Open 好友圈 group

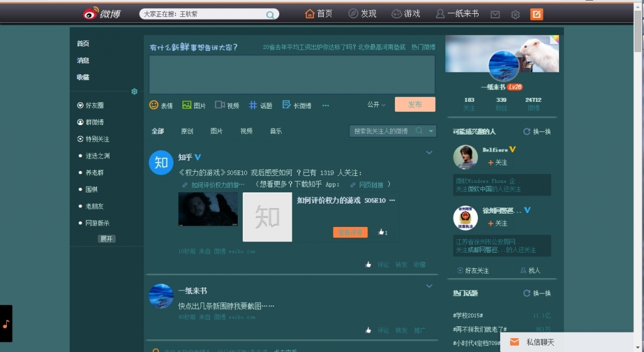click(91, 105)
